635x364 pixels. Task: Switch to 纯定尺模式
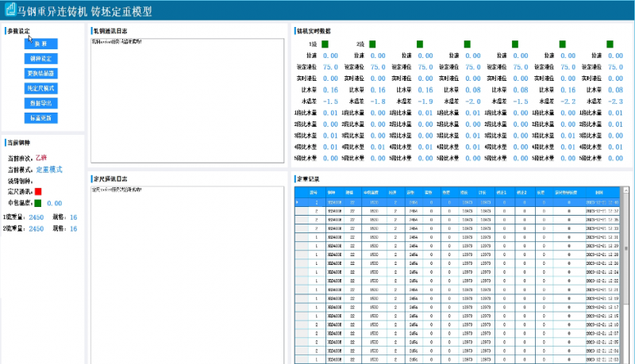(x=40, y=88)
